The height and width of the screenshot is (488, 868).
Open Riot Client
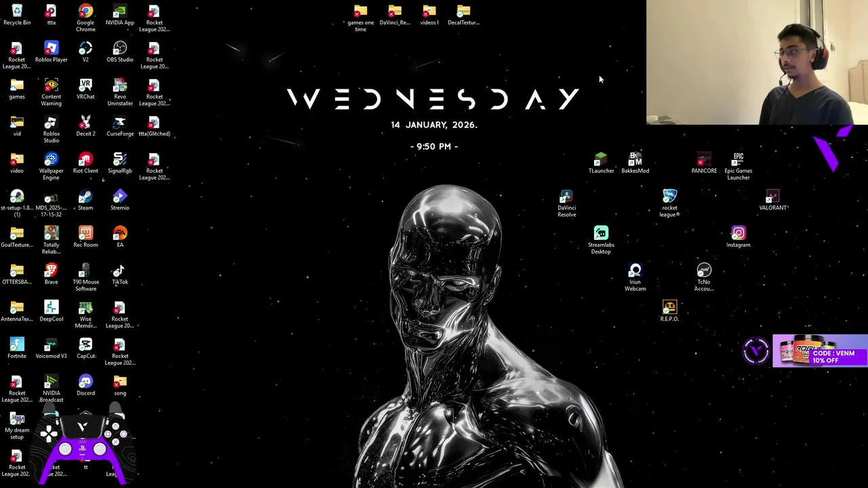pos(85,163)
